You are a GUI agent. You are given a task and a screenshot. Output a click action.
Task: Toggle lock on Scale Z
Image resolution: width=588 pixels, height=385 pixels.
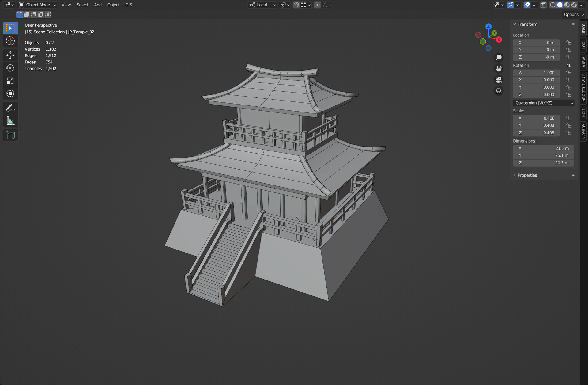pos(569,133)
